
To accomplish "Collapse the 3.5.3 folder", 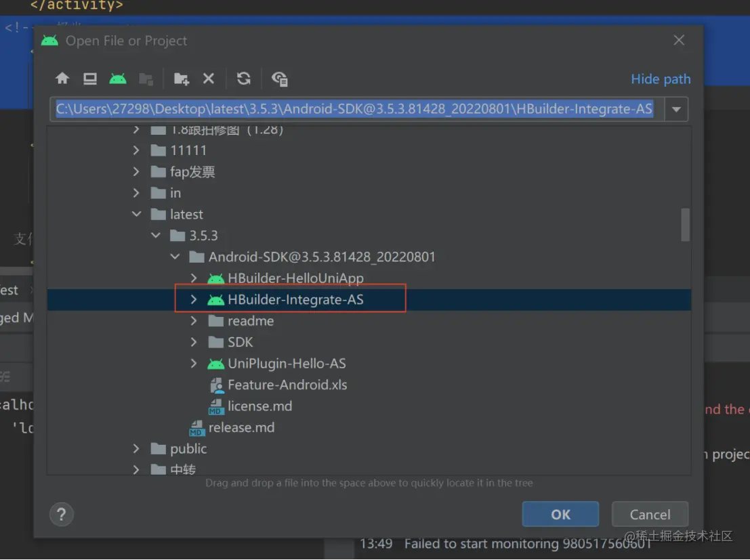I will (x=155, y=235).
